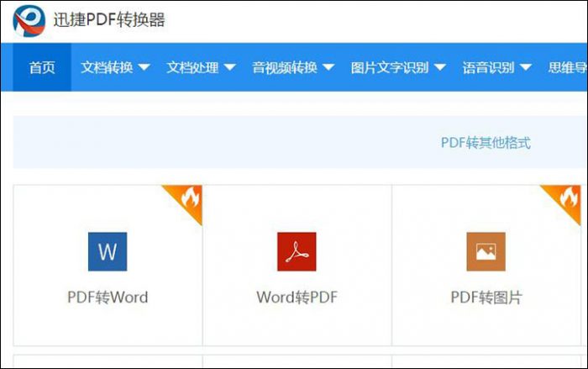Viewport: 588px width, 369px height.
Task: Select the PDF转其他格式 category link
Action: (x=486, y=143)
